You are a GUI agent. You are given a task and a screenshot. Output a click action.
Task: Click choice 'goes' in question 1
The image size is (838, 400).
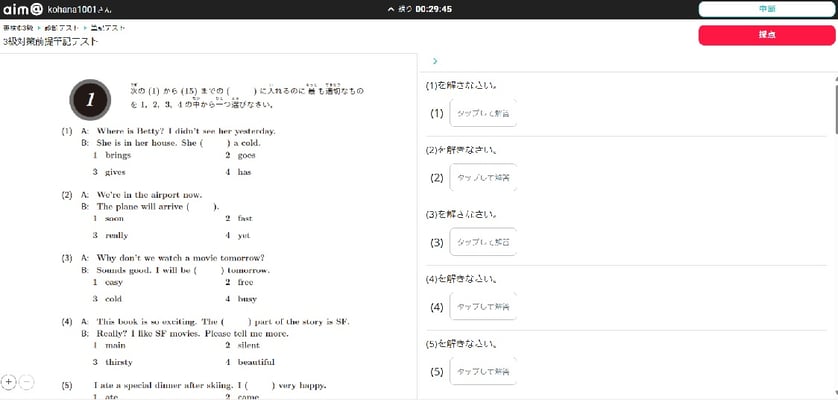246,155
